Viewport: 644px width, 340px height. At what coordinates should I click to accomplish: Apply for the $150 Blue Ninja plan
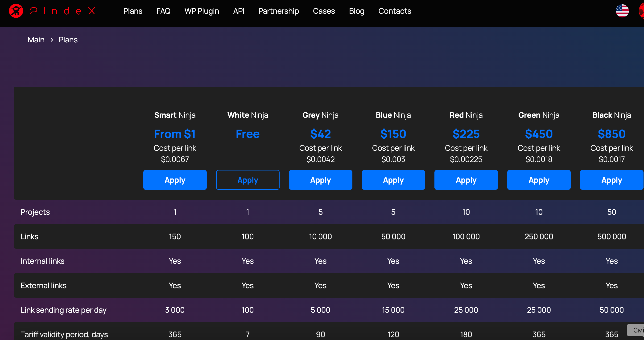click(393, 180)
